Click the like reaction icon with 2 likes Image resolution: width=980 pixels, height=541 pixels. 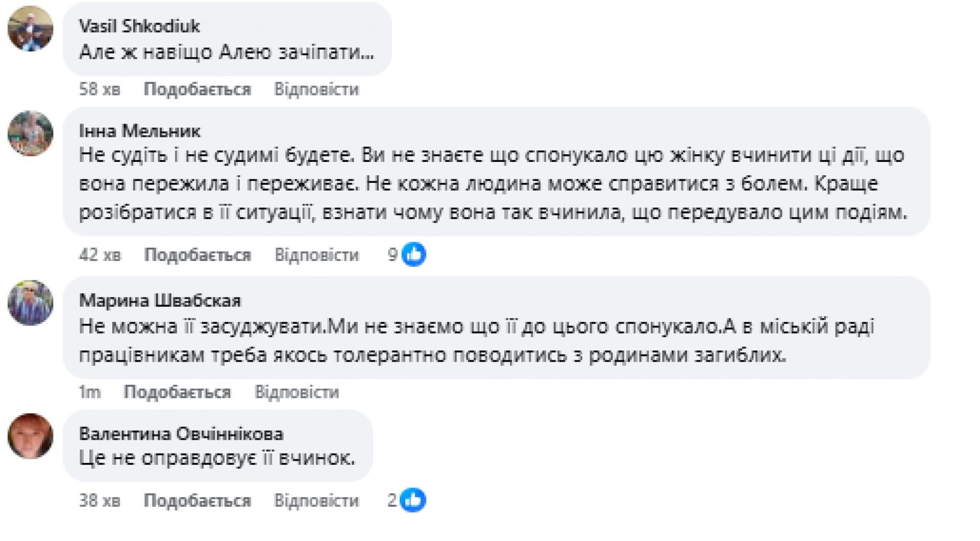point(413,500)
